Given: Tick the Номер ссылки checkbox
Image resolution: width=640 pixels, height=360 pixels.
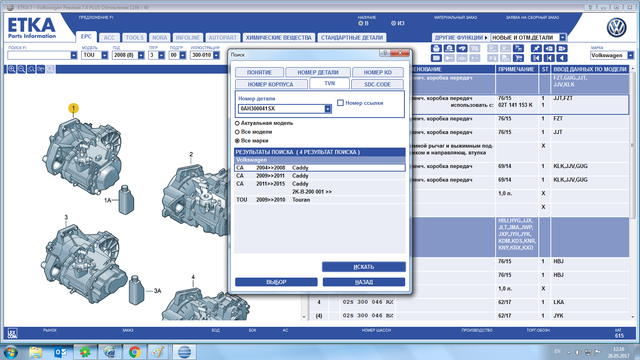Looking at the screenshot, I should pos(340,103).
